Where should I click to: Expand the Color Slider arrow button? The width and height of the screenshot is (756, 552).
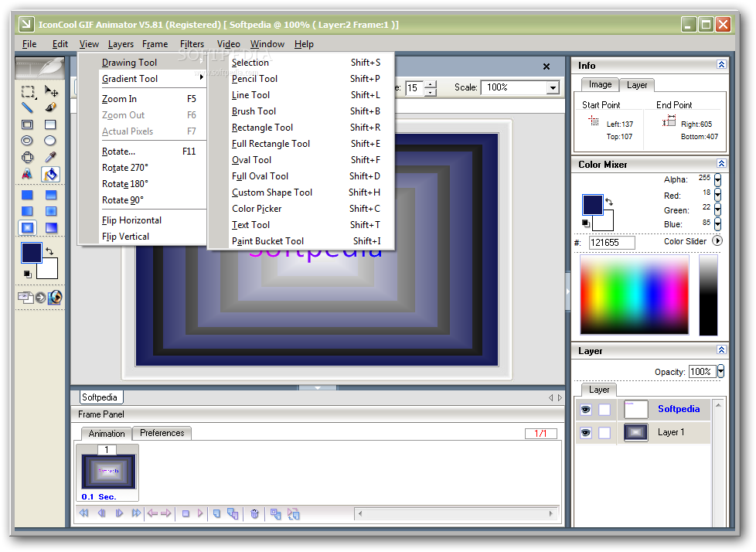(x=717, y=240)
